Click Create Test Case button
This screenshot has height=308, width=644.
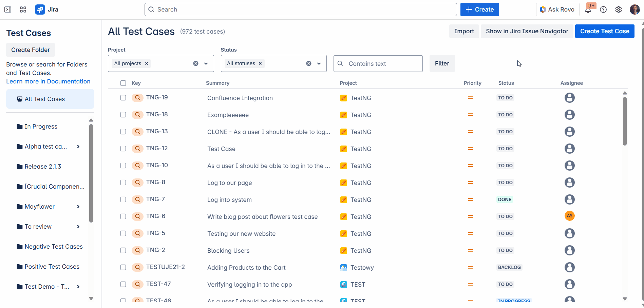click(x=605, y=31)
